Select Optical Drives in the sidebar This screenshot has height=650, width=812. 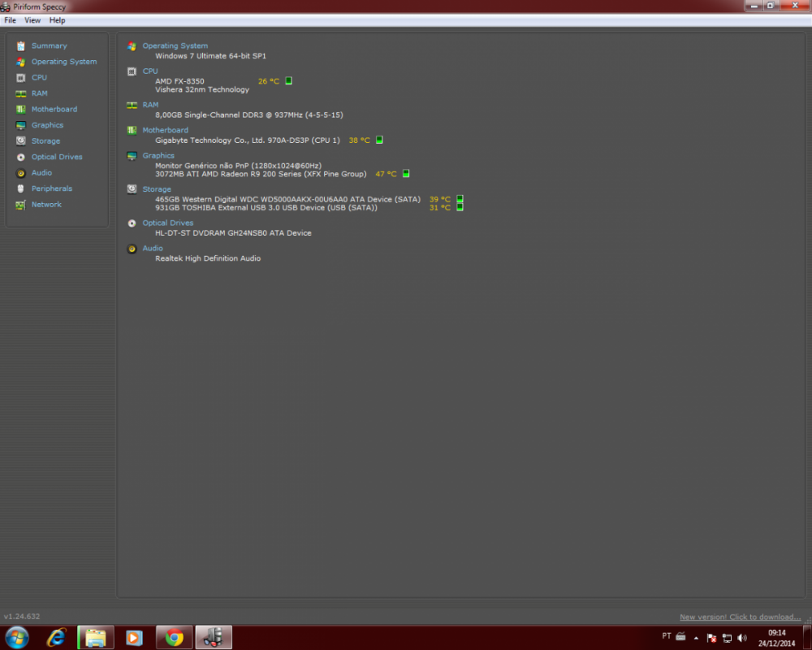[x=56, y=157]
